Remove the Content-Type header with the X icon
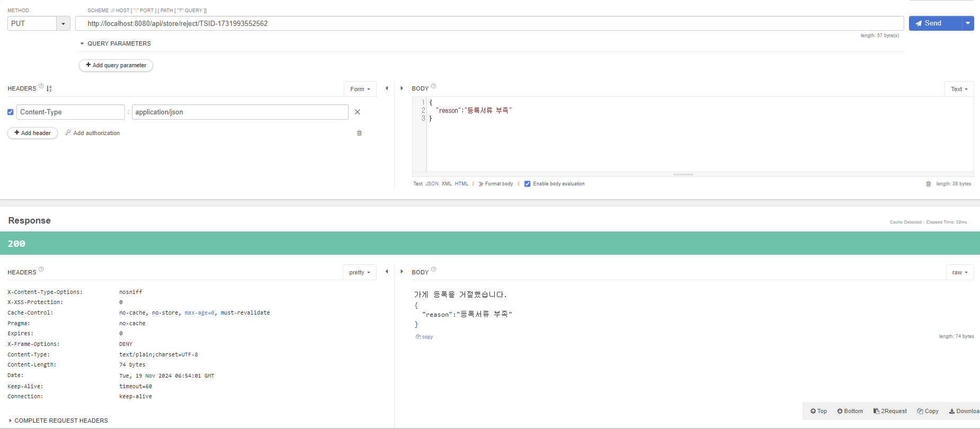Viewport: 980px width, 429px height. pyautogui.click(x=358, y=112)
